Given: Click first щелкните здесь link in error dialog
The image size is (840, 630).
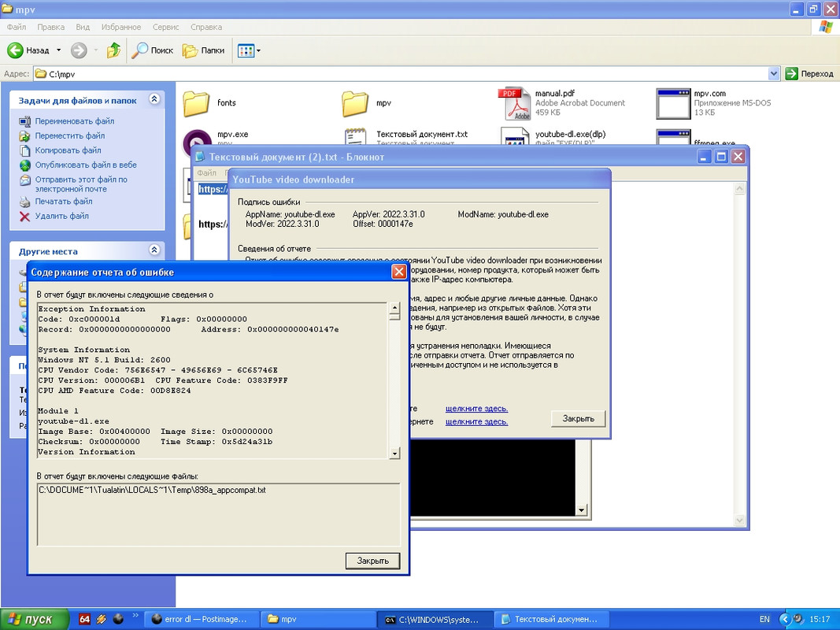Looking at the screenshot, I should 476,408.
